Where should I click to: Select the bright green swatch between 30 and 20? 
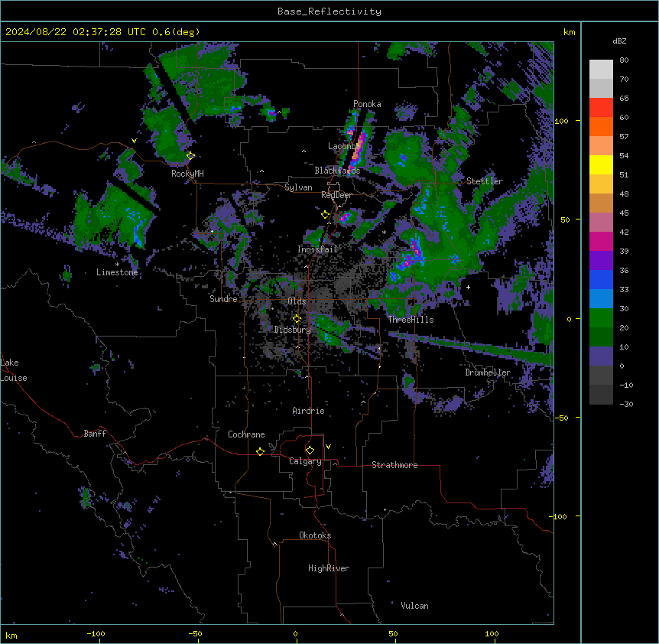click(601, 318)
